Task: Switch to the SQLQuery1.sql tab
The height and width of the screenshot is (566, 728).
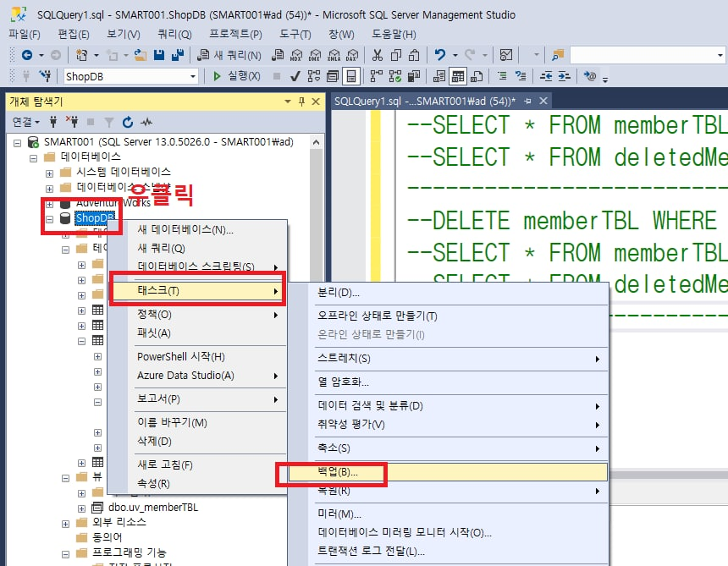Action: coord(425,102)
